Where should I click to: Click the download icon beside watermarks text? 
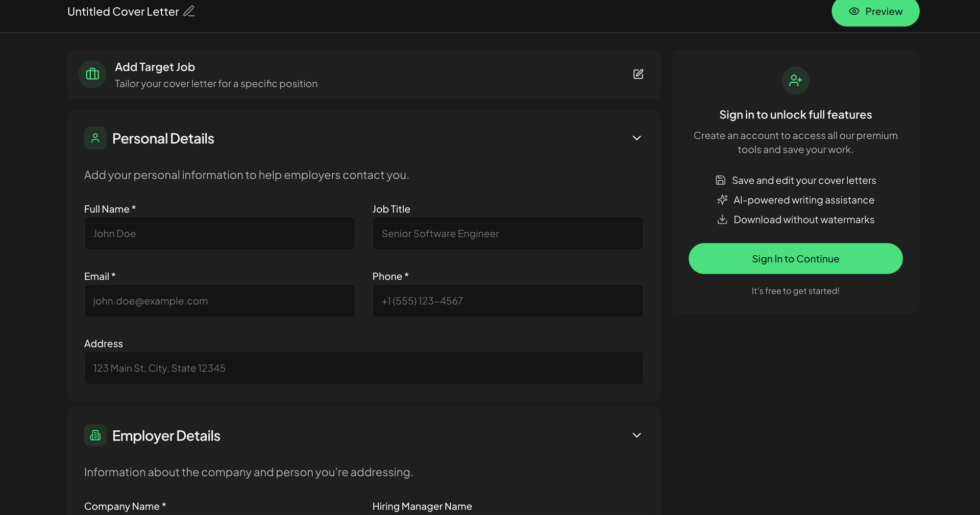(x=722, y=219)
